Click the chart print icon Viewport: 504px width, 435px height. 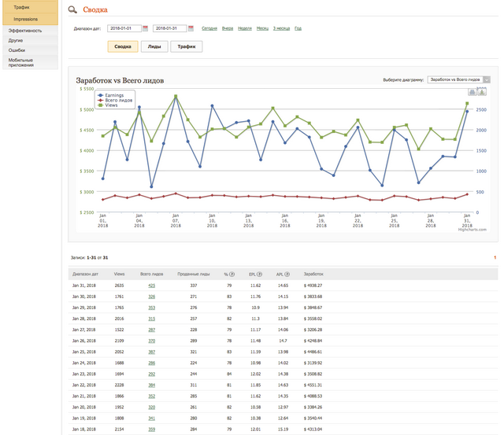473,92
